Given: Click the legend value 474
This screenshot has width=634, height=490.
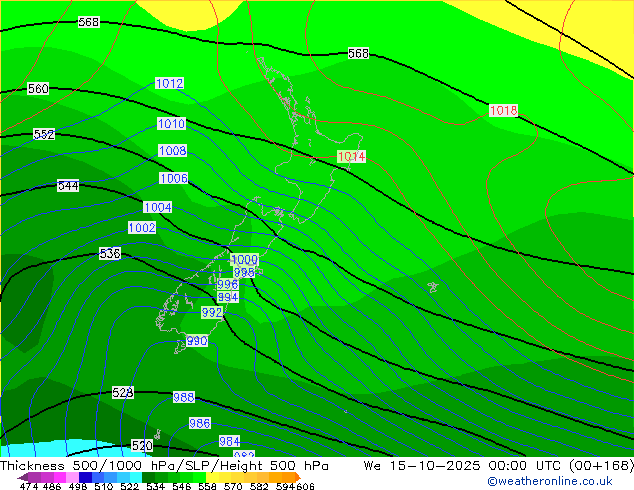Looking at the screenshot, I should (29, 486).
